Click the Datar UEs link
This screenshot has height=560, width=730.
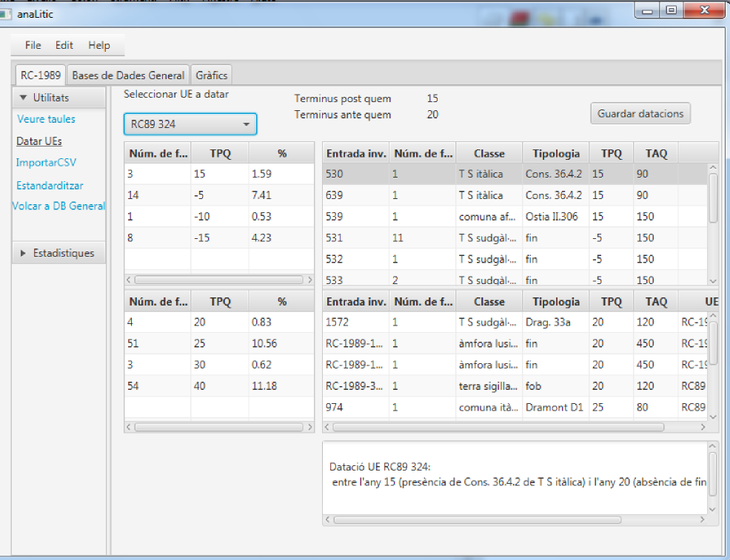(x=39, y=141)
